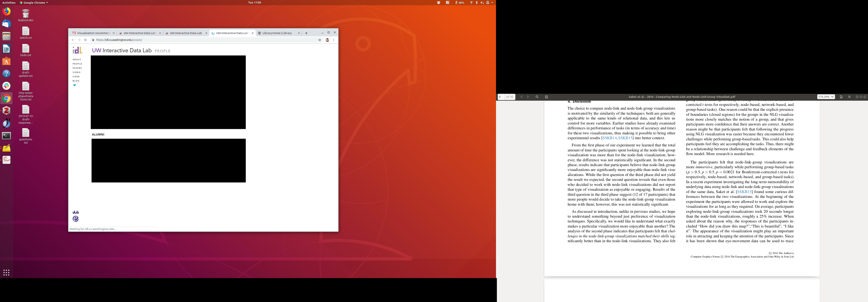868x302 pixels.
Task: Open PDF file options menu icon
Action: pyautogui.click(x=841, y=97)
